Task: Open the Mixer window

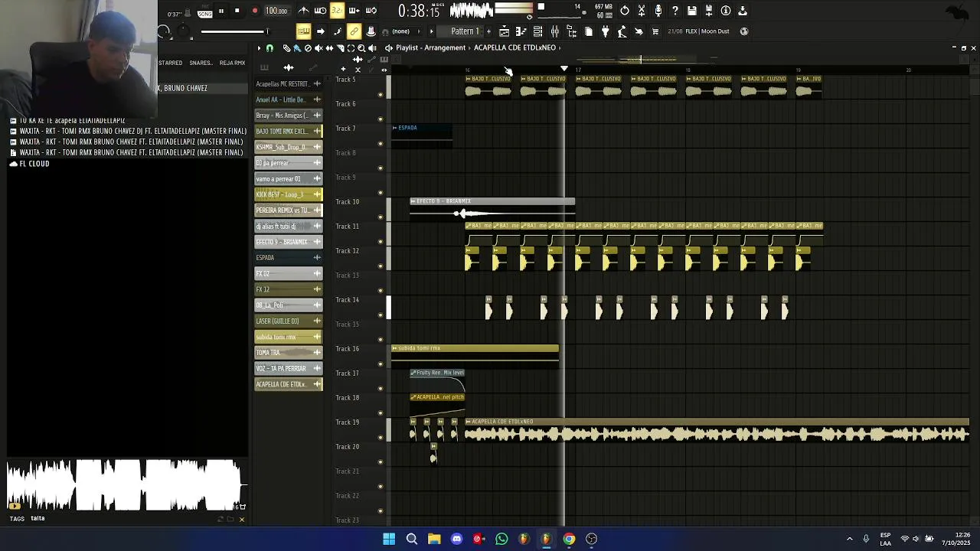Action: pyautogui.click(x=555, y=31)
